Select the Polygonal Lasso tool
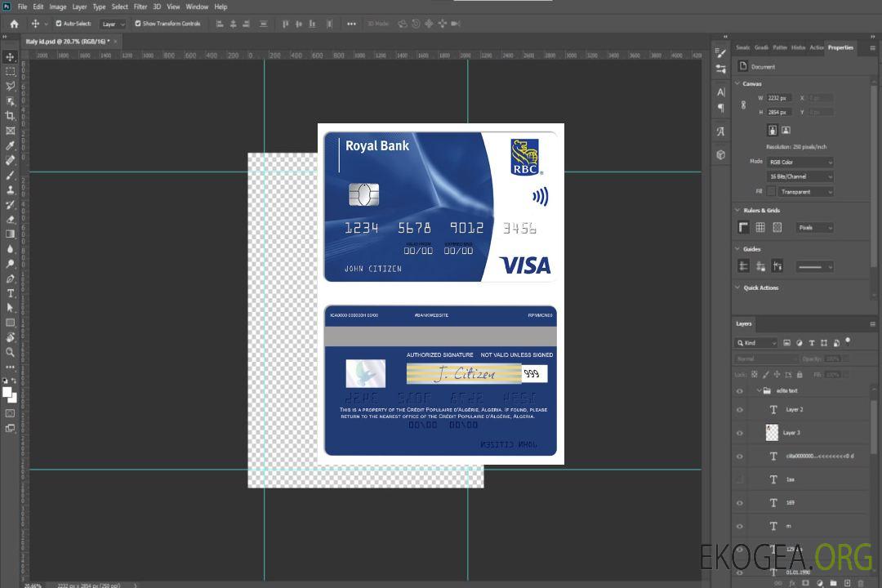 pos(10,86)
